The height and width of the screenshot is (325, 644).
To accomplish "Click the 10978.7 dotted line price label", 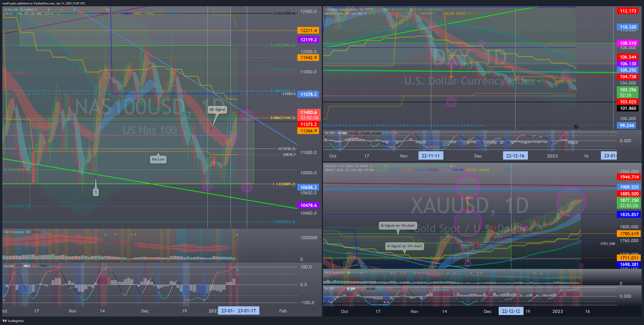I will [289, 155].
